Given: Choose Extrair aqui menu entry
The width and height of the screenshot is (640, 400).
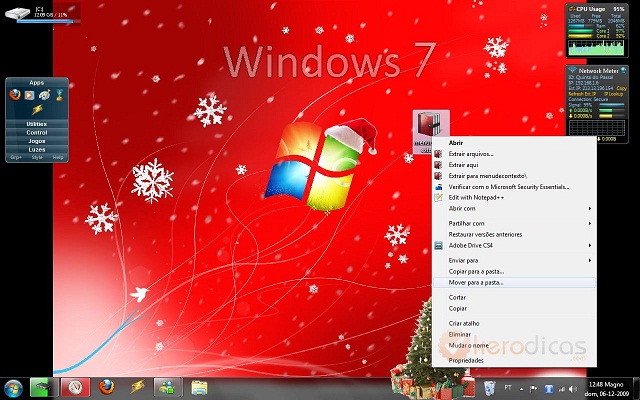Looking at the screenshot, I should [514, 165].
